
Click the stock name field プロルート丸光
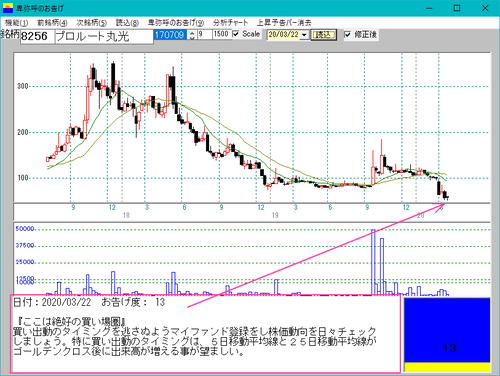click(103, 36)
